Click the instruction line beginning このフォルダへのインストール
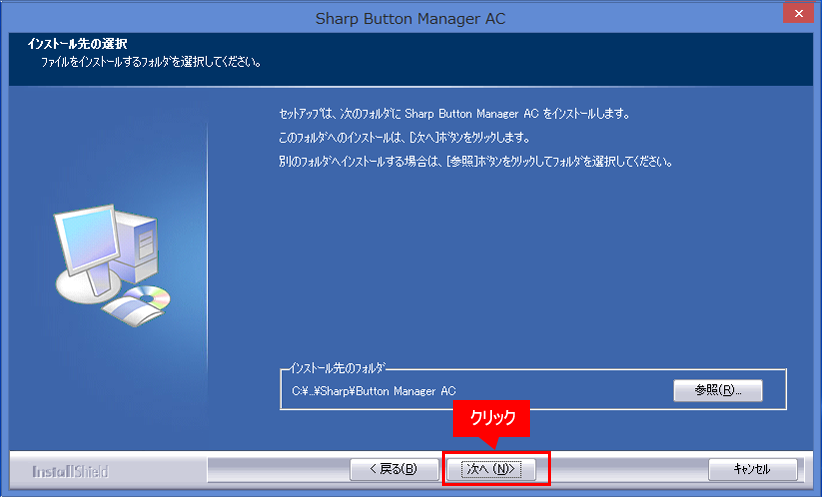Viewport: 822px width, 497px height. click(x=402, y=137)
